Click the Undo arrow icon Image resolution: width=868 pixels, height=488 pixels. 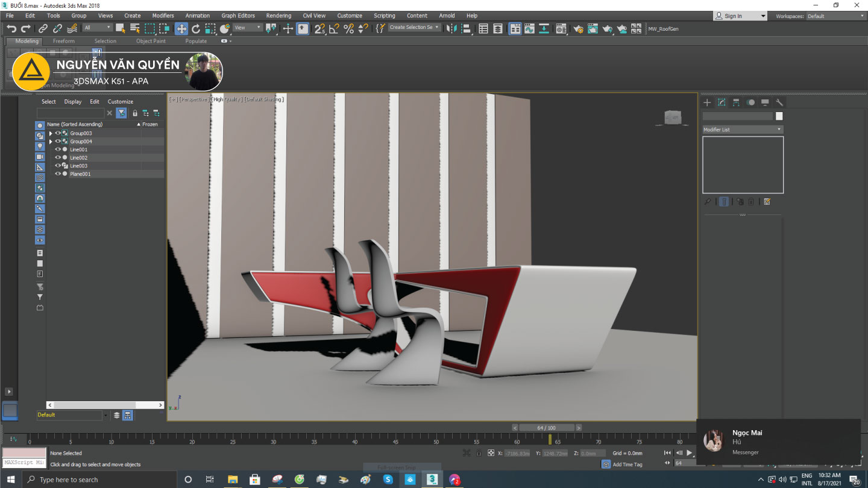point(11,28)
